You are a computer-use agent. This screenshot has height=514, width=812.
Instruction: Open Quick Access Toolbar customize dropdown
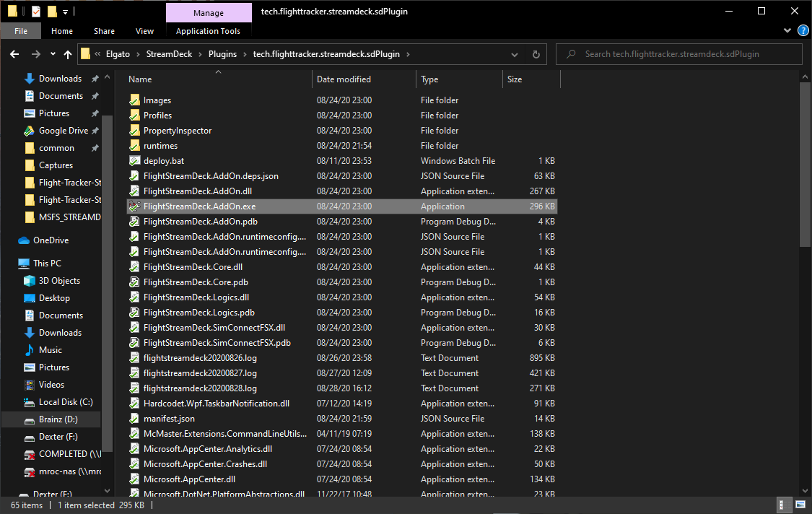coord(65,12)
